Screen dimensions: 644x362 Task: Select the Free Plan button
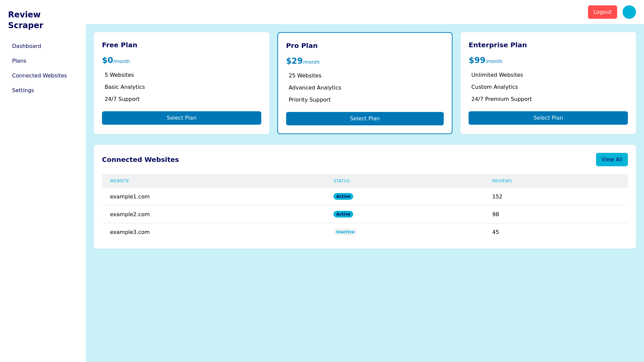tap(181, 118)
